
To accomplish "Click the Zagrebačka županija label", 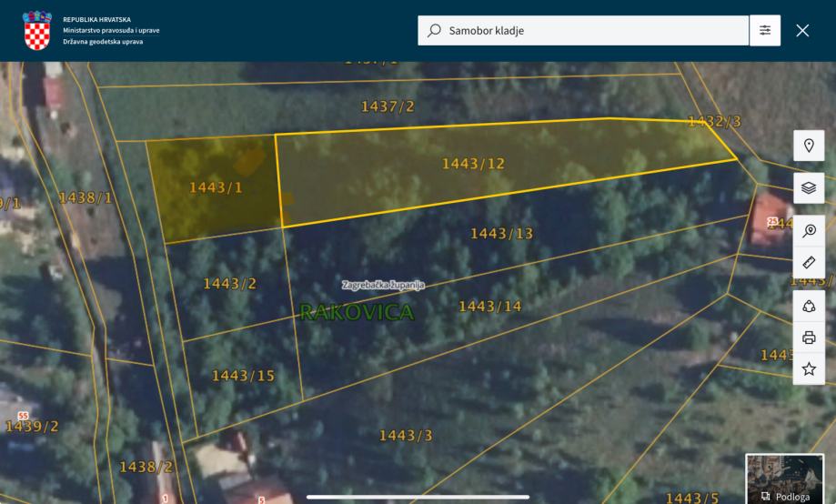I will click(x=383, y=285).
